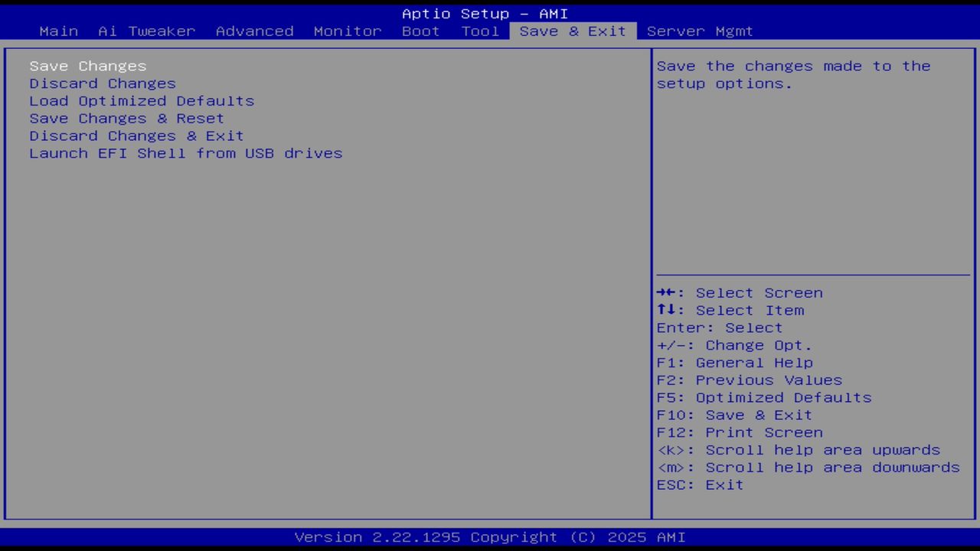980x551 pixels.
Task: Switch to the Main tab
Action: 58,31
